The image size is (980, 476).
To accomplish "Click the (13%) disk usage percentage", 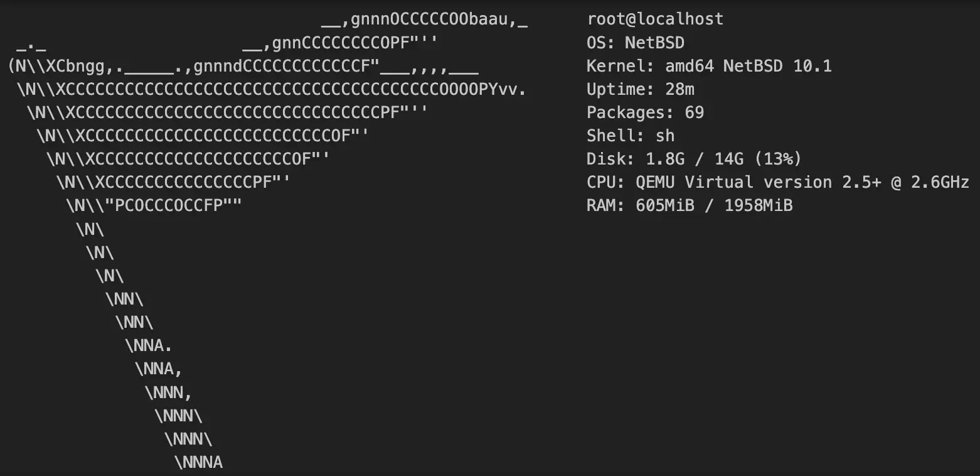I will point(778,159).
